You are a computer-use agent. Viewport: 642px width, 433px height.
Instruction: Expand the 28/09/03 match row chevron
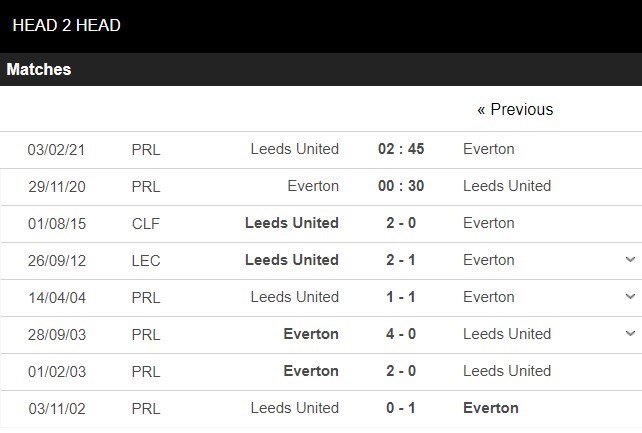[630, 334]
